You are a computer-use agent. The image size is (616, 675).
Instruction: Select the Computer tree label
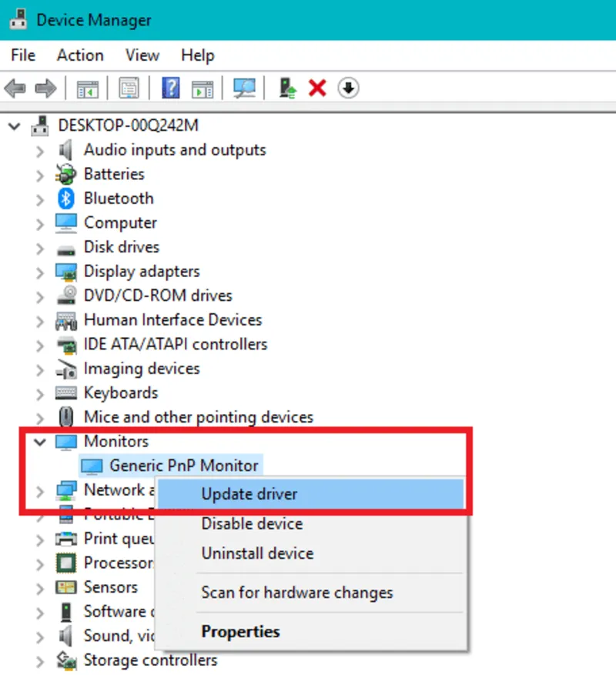pyautogui.click(x=120, y=223)
